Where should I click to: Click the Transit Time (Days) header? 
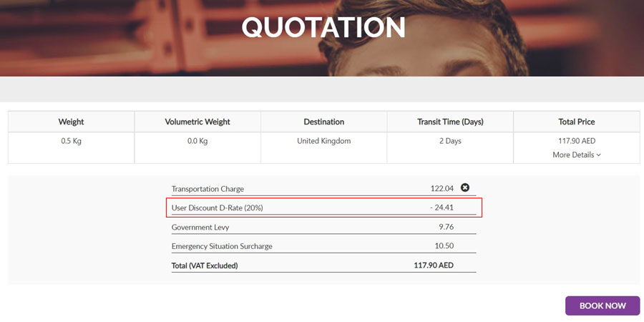[x=450, y=122]
